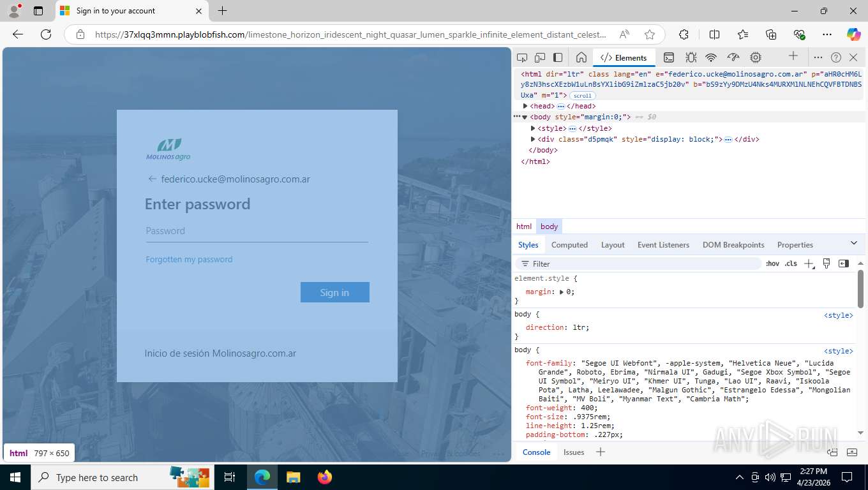Switch to the Computed tab
868x490 pixels.
(x=569, y=245)
